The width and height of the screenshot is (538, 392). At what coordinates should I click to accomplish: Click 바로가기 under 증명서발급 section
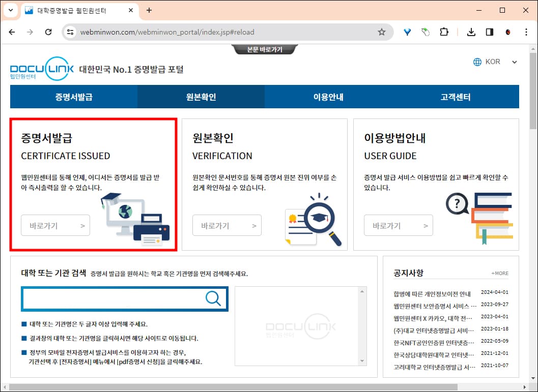[x=55, y=225]
